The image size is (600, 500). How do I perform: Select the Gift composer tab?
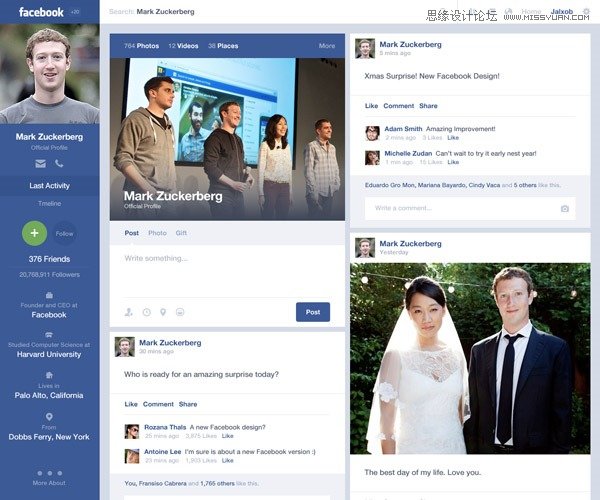click(x=181, y=233)
